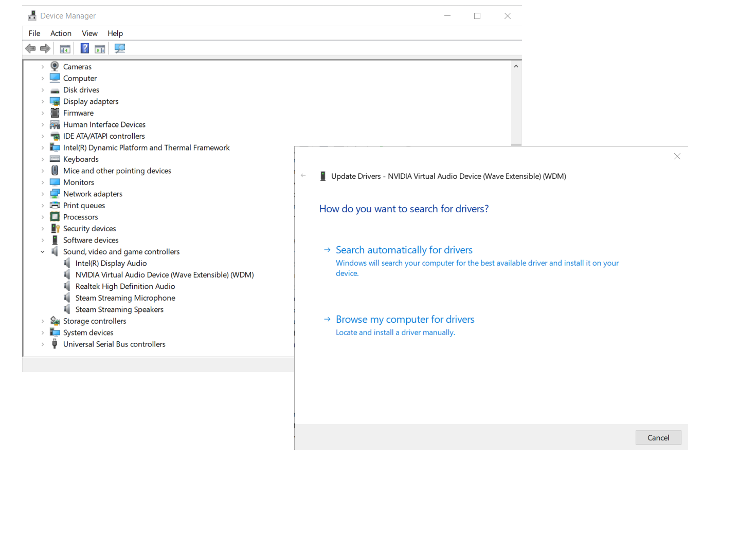
Task: Open the Action menu
Action: pos(61,33)
